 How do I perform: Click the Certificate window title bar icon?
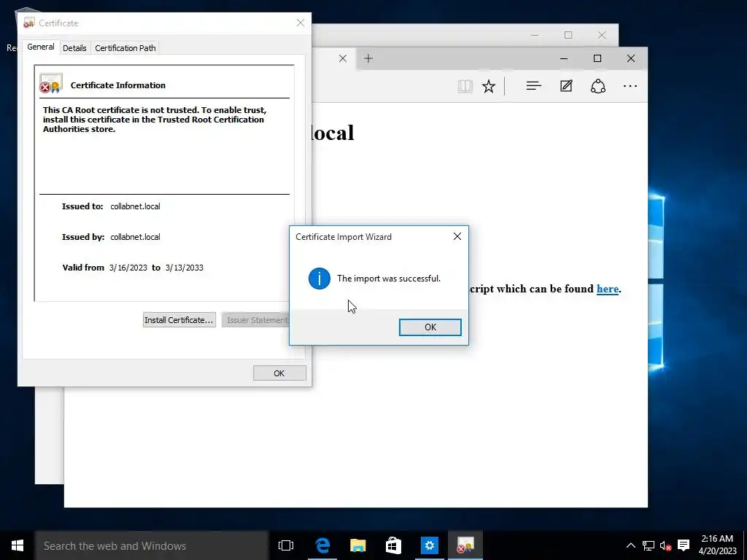click(x=28, y=23)
